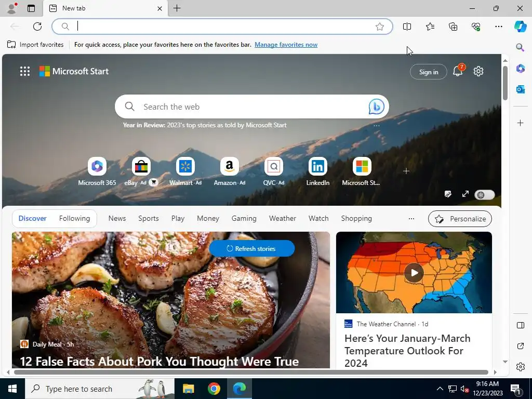This screenshot has height=399, width=532.
Task: Open the Collections icon
Action: click(x=453, y=26)
